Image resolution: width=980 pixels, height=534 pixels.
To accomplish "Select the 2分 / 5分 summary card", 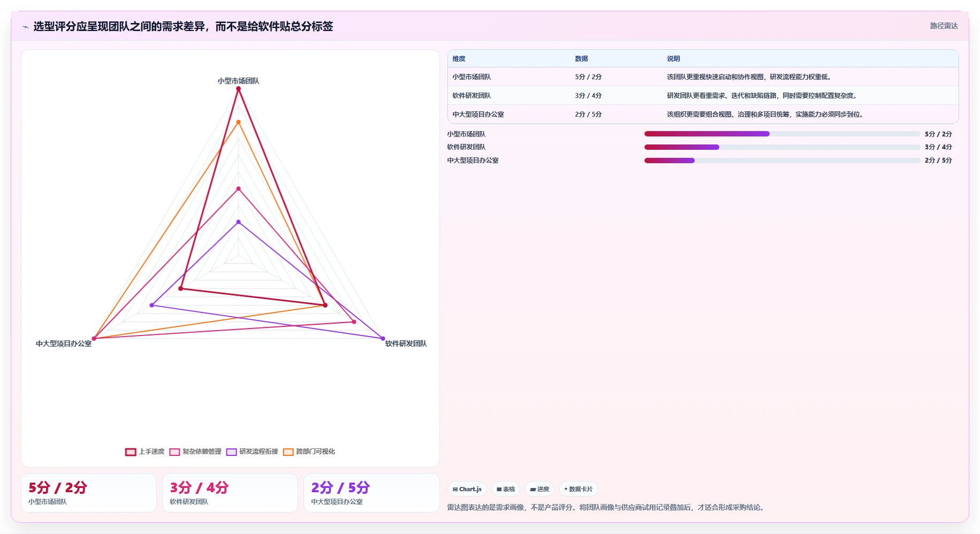I will [371, 493].
